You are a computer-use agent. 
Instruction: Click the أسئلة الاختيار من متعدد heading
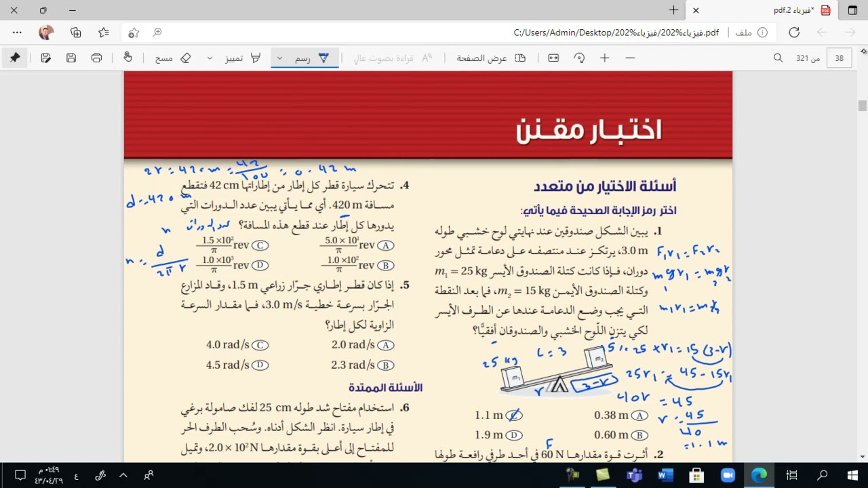click(605, 186)
